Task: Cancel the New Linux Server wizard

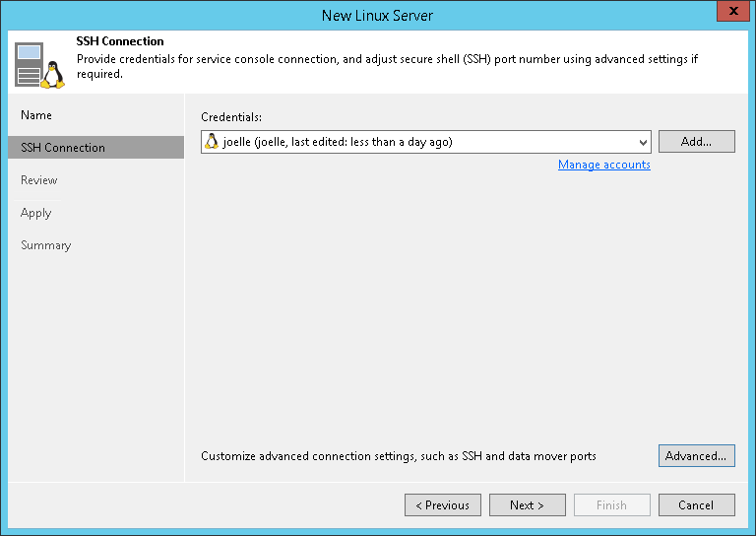Action: click(x=696, y=505)
